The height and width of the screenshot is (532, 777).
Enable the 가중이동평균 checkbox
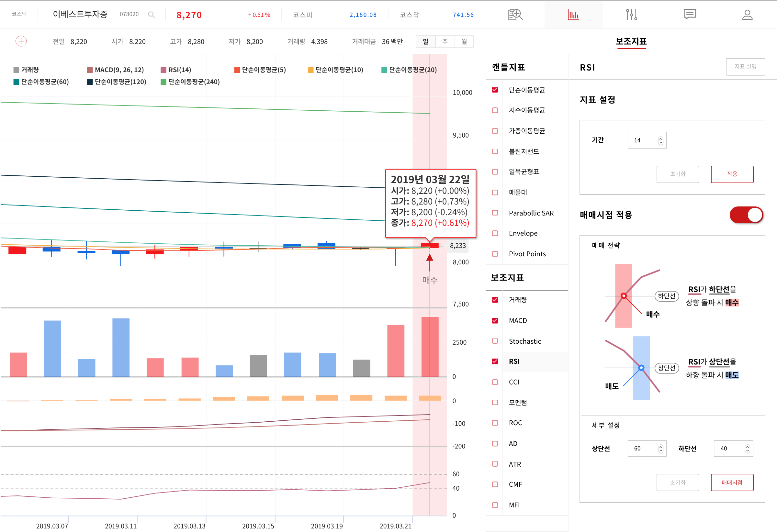tap(495, 131)
